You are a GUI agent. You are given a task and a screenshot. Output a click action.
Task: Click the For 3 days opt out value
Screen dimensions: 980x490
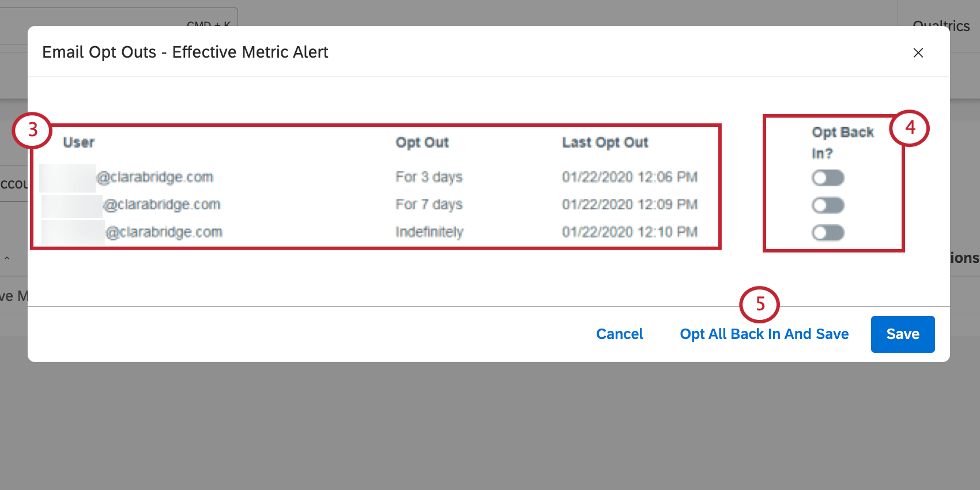point(429,177)
